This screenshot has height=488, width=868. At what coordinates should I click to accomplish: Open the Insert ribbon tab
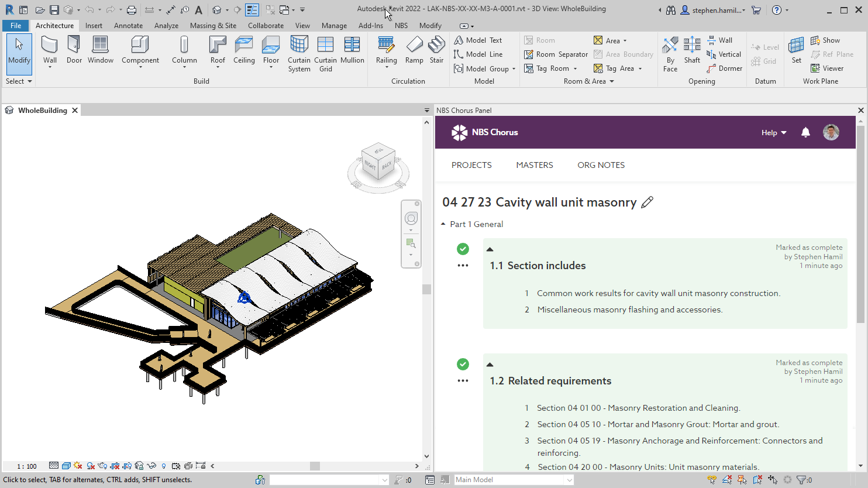[x=94, y=26]
